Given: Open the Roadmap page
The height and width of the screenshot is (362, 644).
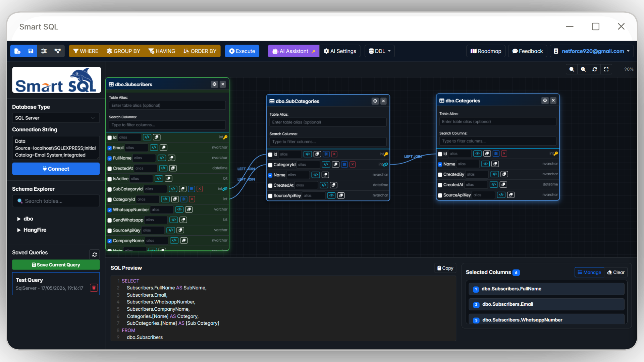Looking at the screenshot, I should (486, 51).
